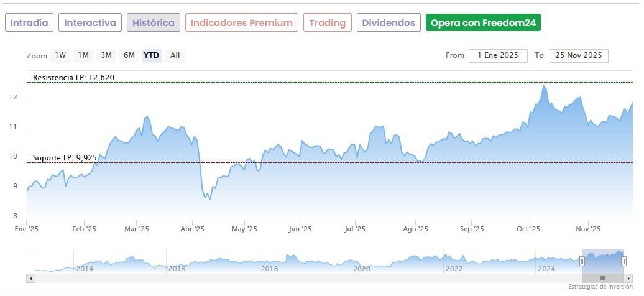This screenshot has height=296, width=644.
Task: Open Indicadores Premium tab
Action: pos(241,23)
